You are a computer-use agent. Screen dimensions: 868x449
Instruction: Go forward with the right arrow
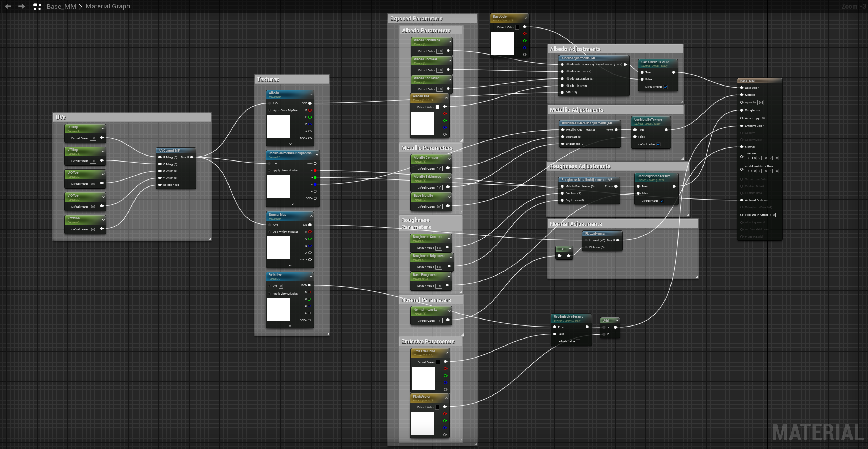pyautogui.click(x=21, y=6)
